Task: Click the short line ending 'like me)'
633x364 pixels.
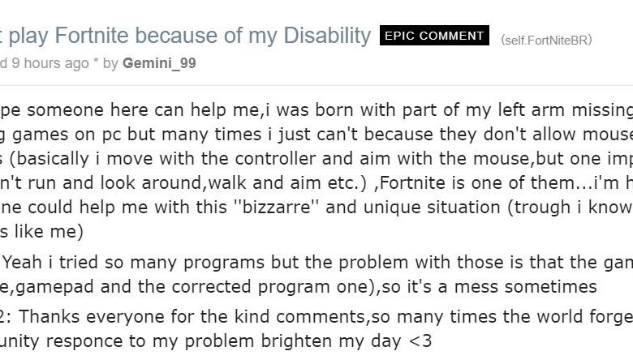Action: point(41,231)
